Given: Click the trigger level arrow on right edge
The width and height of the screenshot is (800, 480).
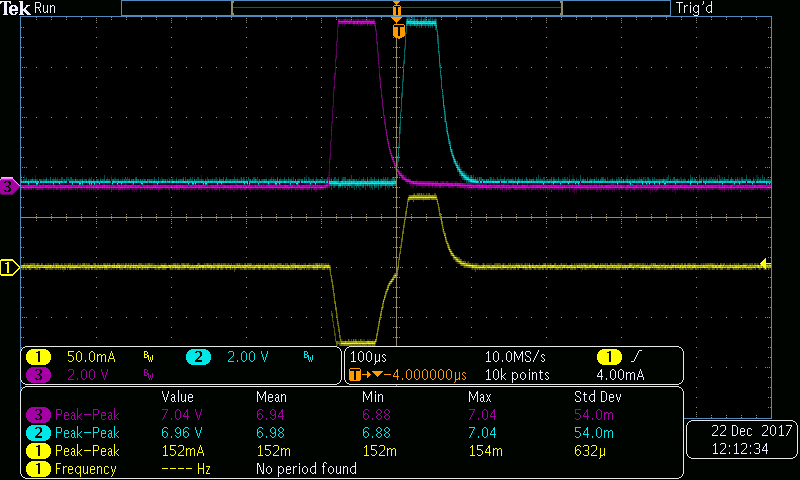Looking at the screenshot, I should coord(765,264).
